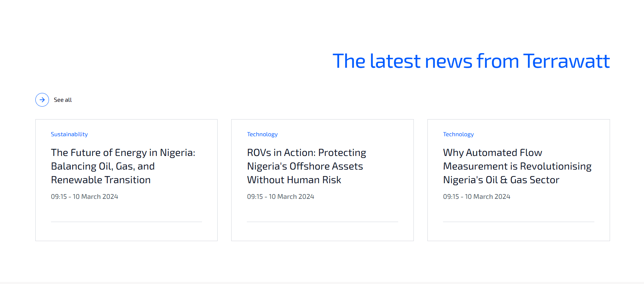Screen dimensions: 644x284
Task: Click the Technology label above Automated Flow article
Action: pos(458,134)
